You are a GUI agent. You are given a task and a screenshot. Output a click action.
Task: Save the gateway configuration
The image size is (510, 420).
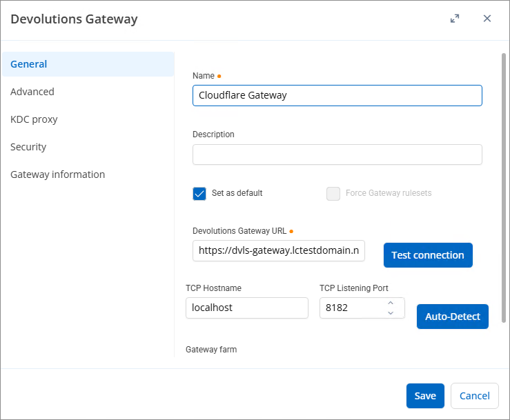425,396
